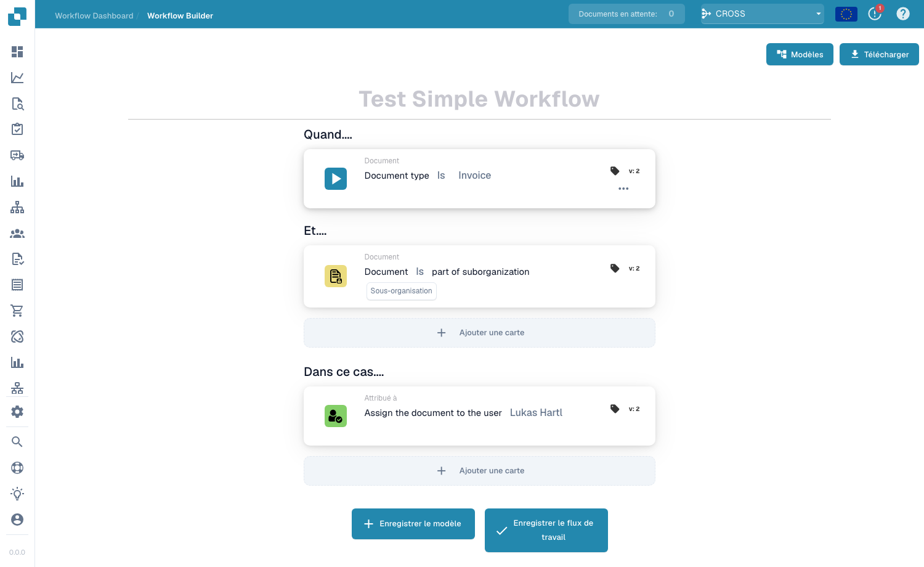Click the tag icon on Document type card
Viewport: 924px width, 567px height.
(615, 171)
